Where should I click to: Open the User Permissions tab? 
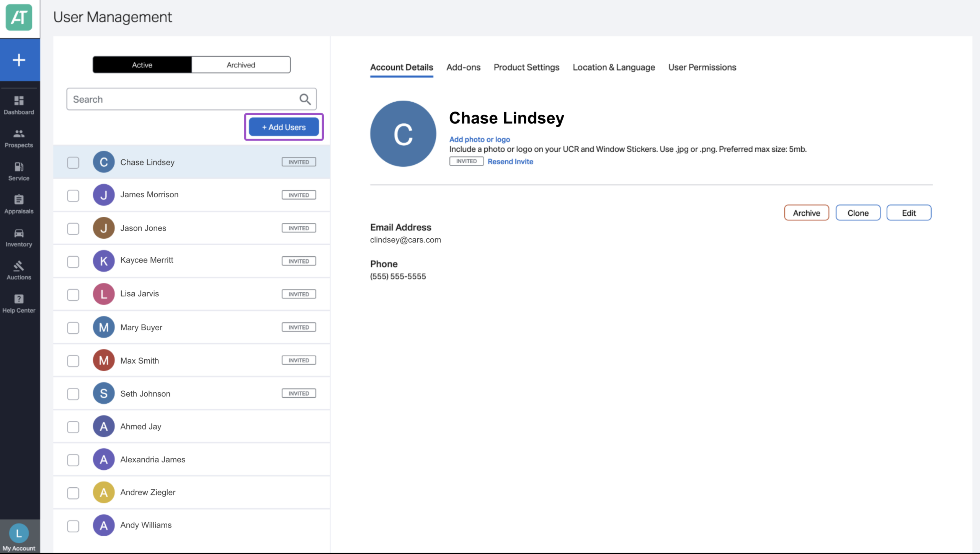coord(702,67)
